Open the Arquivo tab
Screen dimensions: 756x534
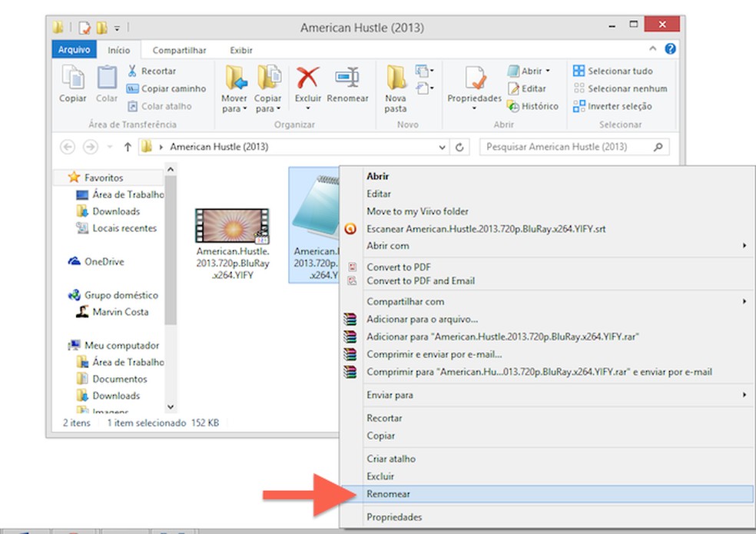(x=75, y=50)
